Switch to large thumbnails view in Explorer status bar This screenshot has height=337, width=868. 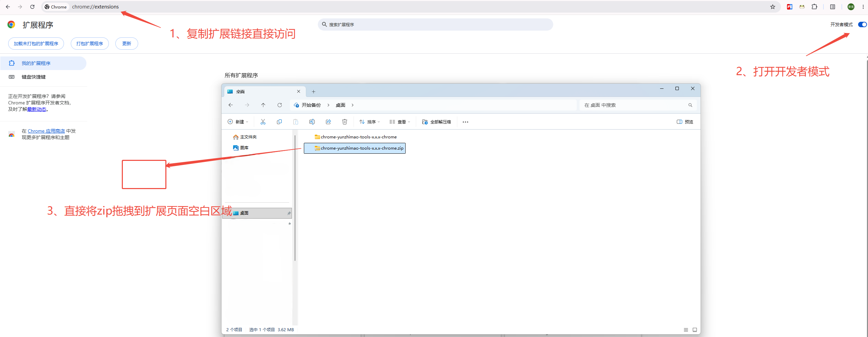(x=695, y=330)
